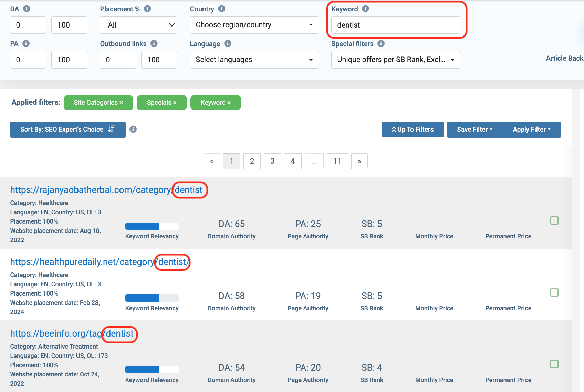
Task: Click the Keyword info icon
Action: click(366, 9)
